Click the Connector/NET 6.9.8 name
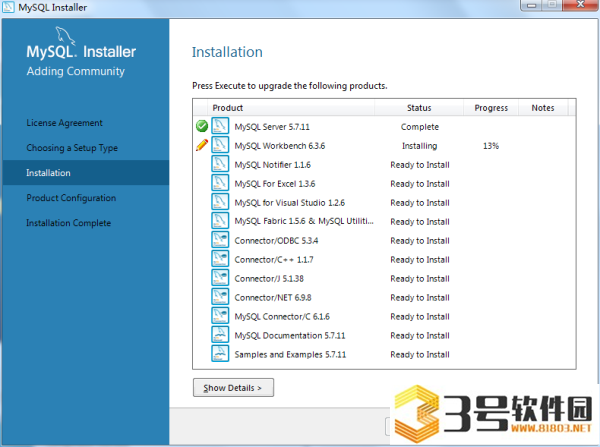Image resolution: width=600 pixels, height=447 pixels. click(273, 297)
